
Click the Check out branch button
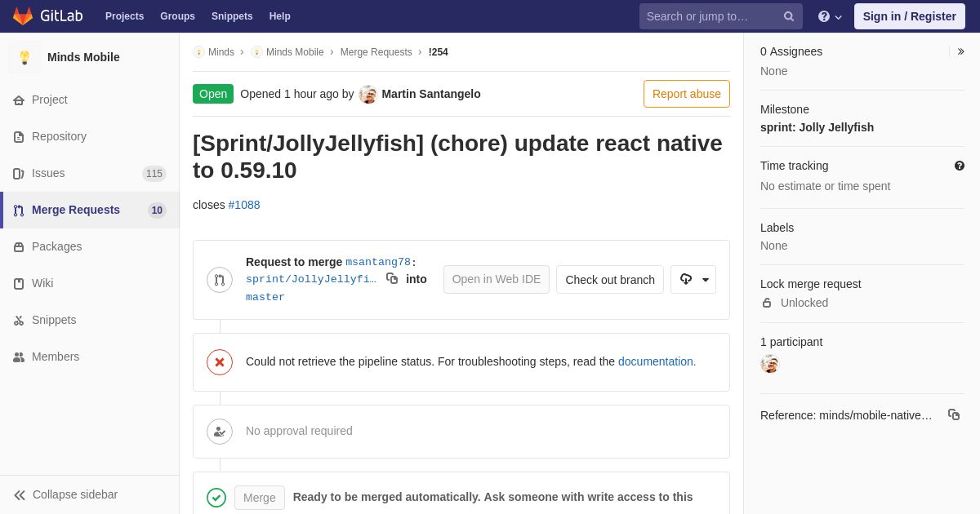point(610,280)
